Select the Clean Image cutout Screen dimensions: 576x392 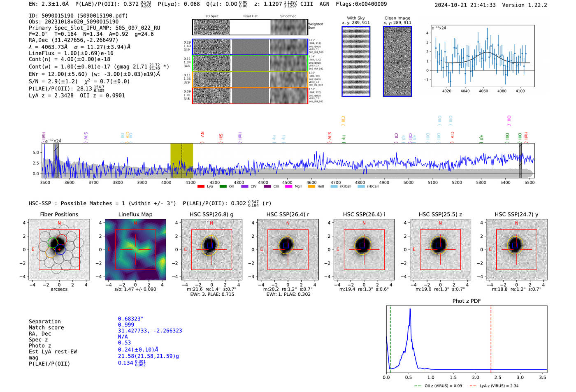tap(397, 61)
